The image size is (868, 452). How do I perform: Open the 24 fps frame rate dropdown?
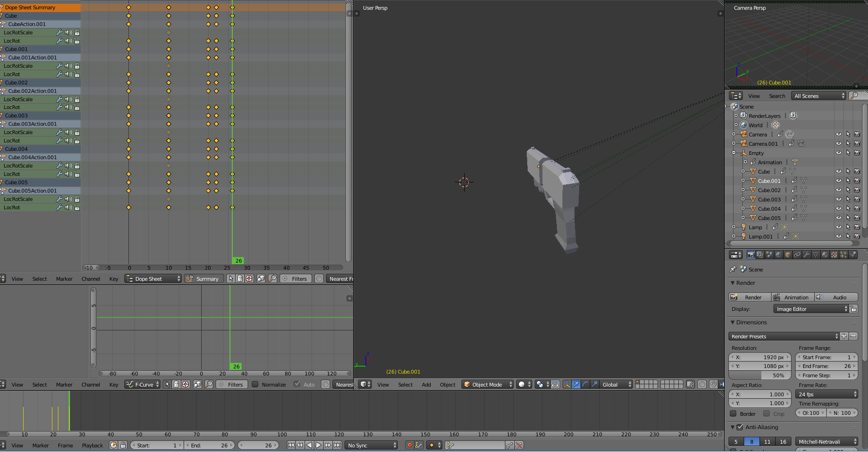(827, 394)
